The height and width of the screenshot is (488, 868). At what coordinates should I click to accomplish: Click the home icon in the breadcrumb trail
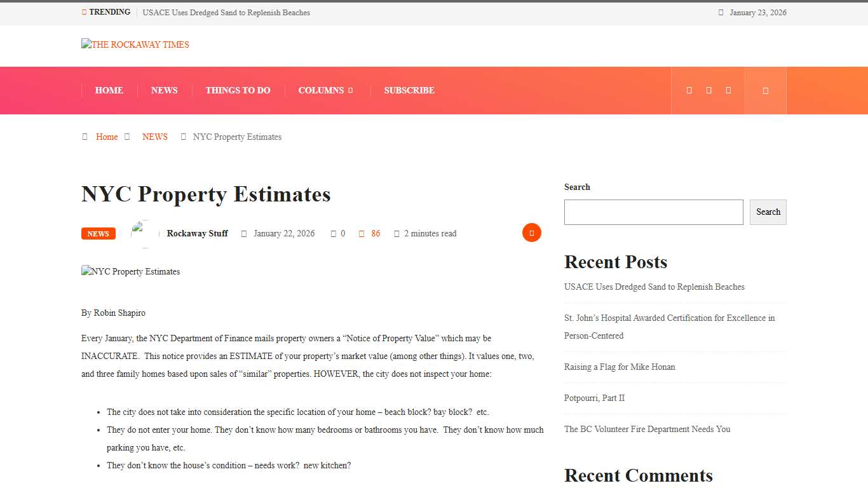[x=85, y=137]
